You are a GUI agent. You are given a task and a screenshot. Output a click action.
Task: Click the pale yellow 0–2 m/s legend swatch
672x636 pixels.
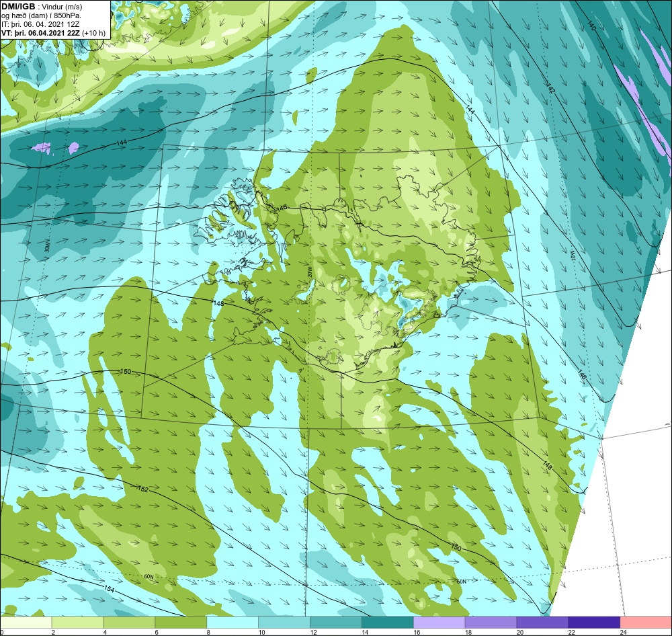point(26,623)
